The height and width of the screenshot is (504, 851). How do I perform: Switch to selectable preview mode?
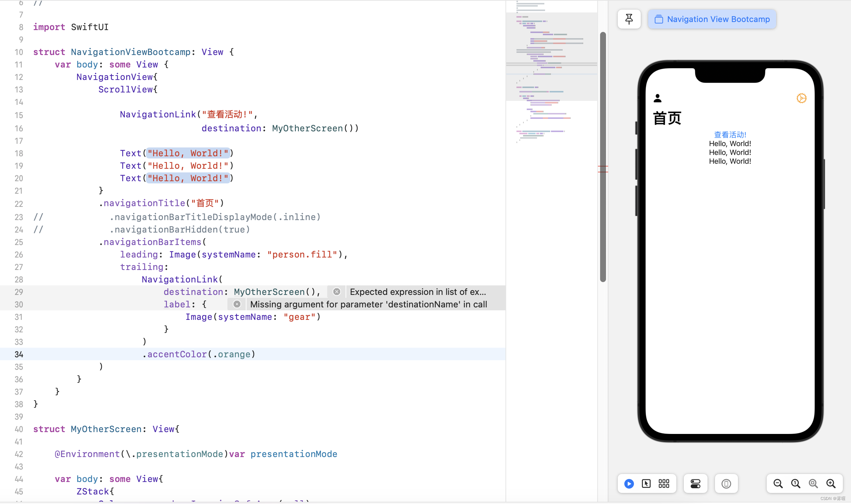[x=646, y=483]
